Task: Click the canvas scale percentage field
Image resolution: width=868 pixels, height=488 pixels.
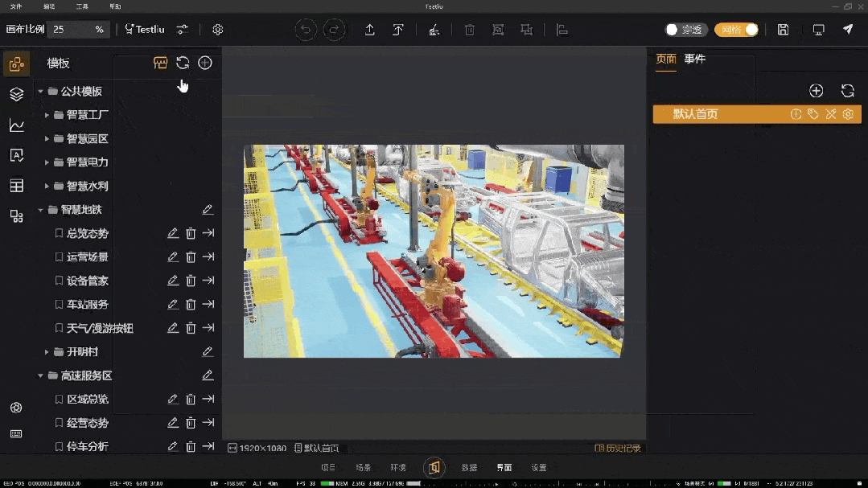Action: tap(72, 30)
